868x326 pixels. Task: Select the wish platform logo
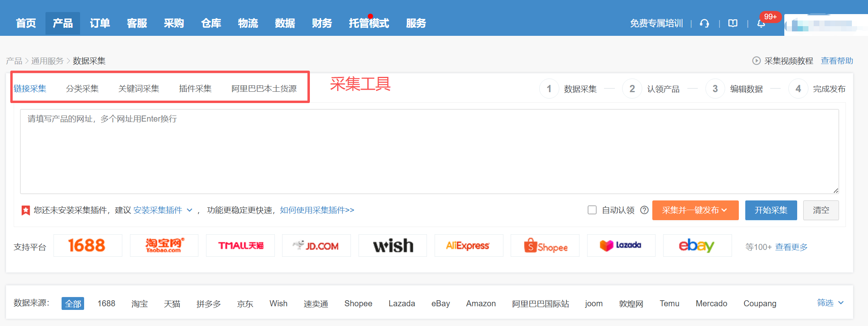point(393,246)
